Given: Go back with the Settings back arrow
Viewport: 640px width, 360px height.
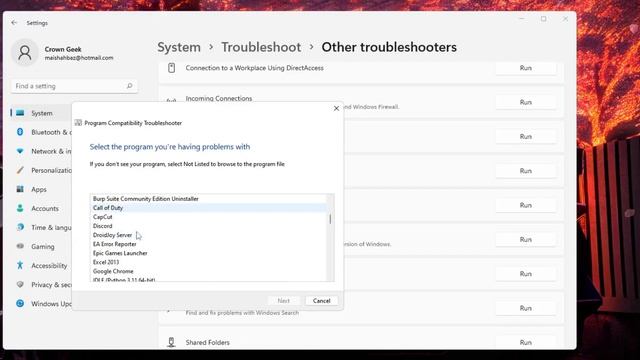Looking at the screenshot, I should point(14,23).
